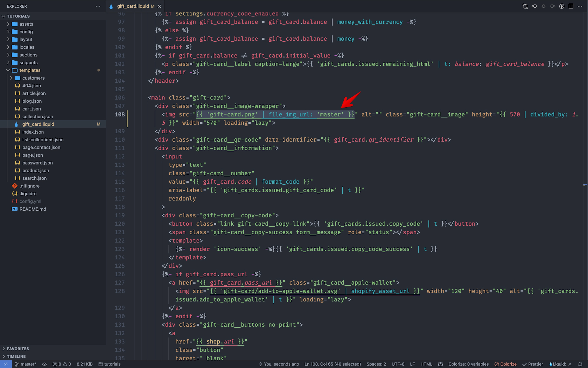Open article.json file
This screenshot has width=588, height=368.
coord(53,93)
